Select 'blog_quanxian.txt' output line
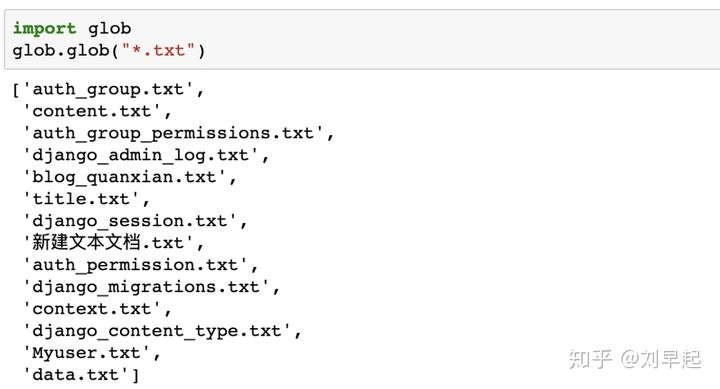720x389 pixels. tap(124, 177)
